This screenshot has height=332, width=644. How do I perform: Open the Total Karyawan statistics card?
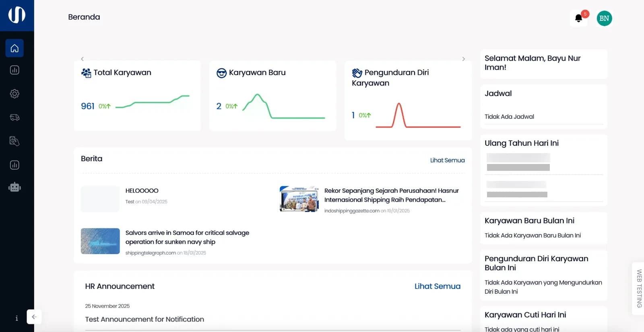pyautogui.click(x=137, y=96)
